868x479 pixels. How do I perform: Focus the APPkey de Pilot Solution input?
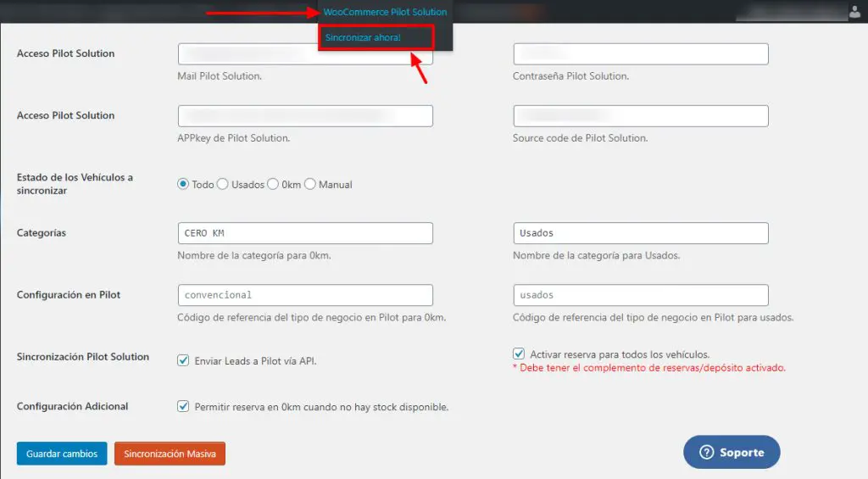[305, 116]
